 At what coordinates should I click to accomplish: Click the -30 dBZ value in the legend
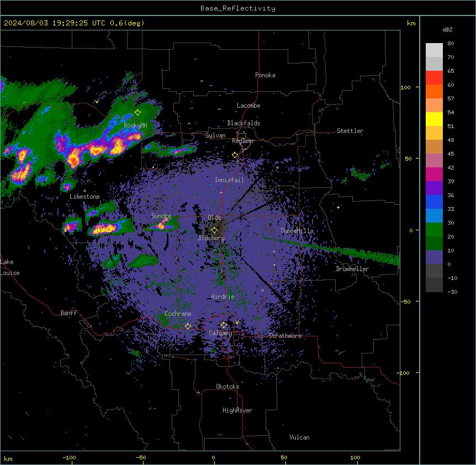point(452,292)
